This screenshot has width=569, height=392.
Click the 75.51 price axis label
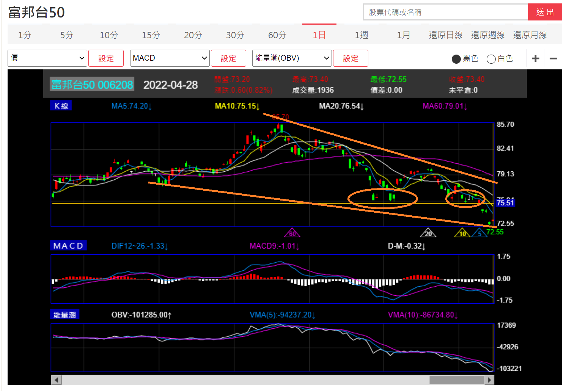coord(505,203)
